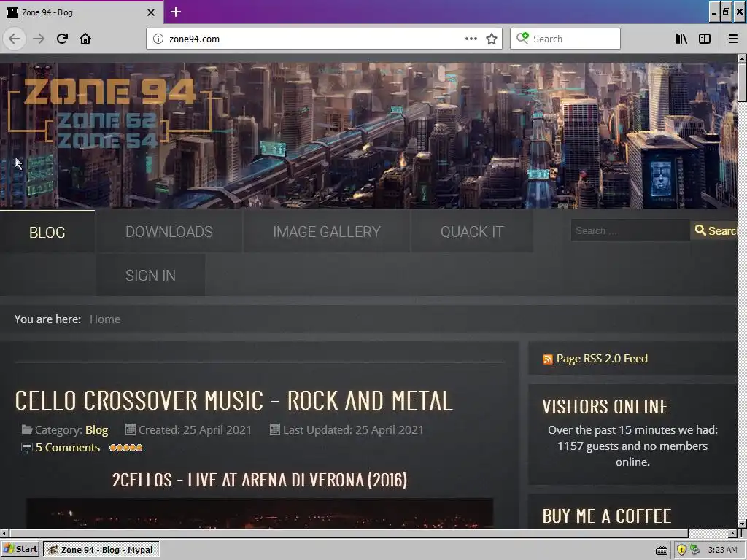The image size is (747, 560).
Task: Open the browser home page
Action: pos(85,39)
